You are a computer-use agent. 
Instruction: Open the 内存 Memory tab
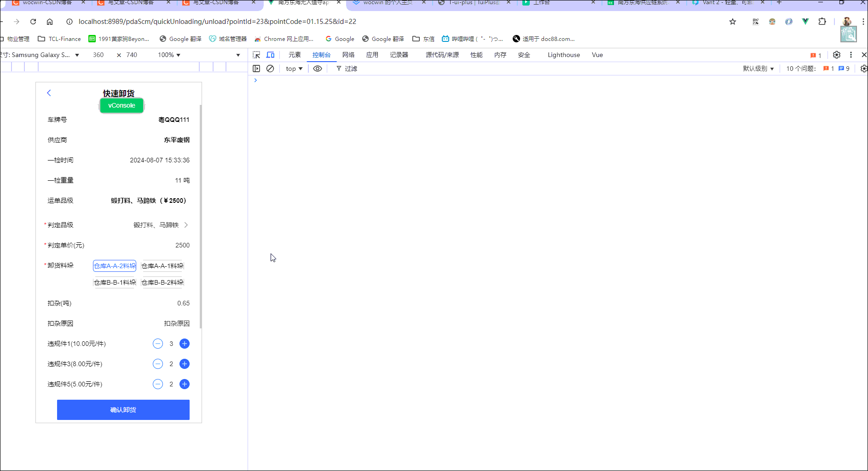click(500, 55)
